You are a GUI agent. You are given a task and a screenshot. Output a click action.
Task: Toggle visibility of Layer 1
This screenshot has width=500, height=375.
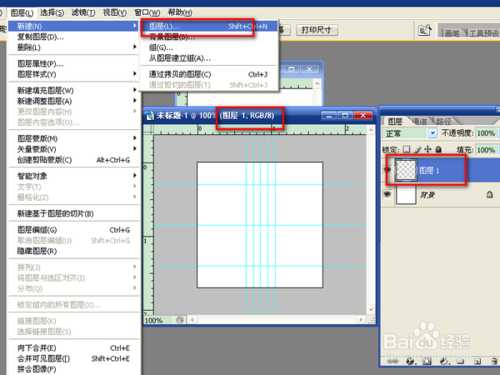coord(387,170)
